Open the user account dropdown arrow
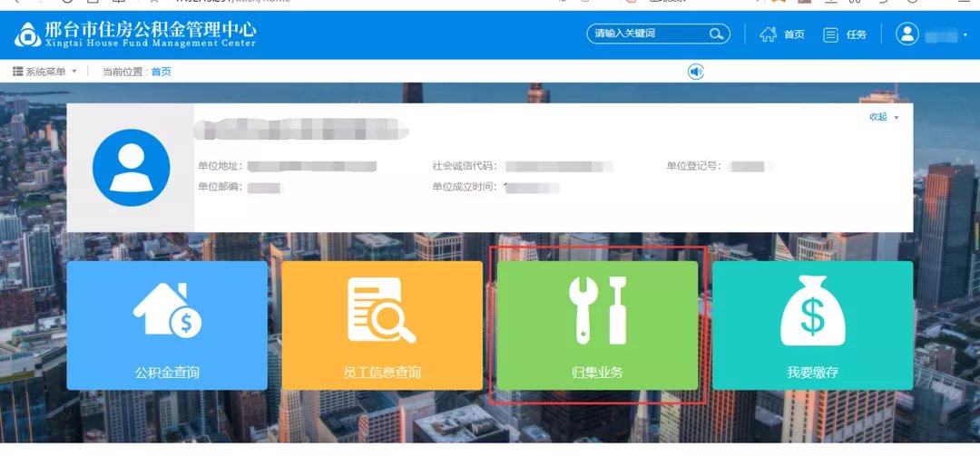The width and height of the screenshot is (980, 456). pos(965,35)
